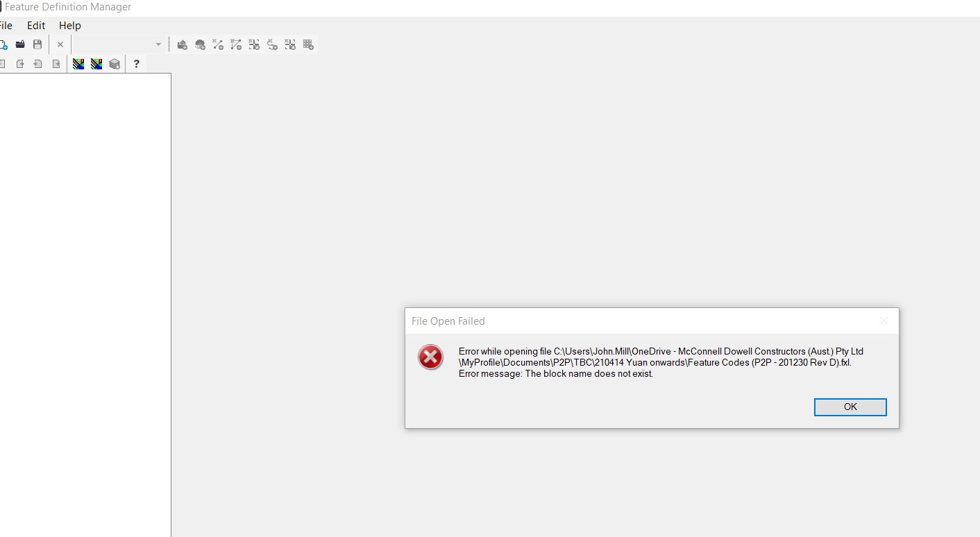Click the layers stack icon
Image resolution: width=980 pixels, height=537 pixels.
click(x=114, y=63)
